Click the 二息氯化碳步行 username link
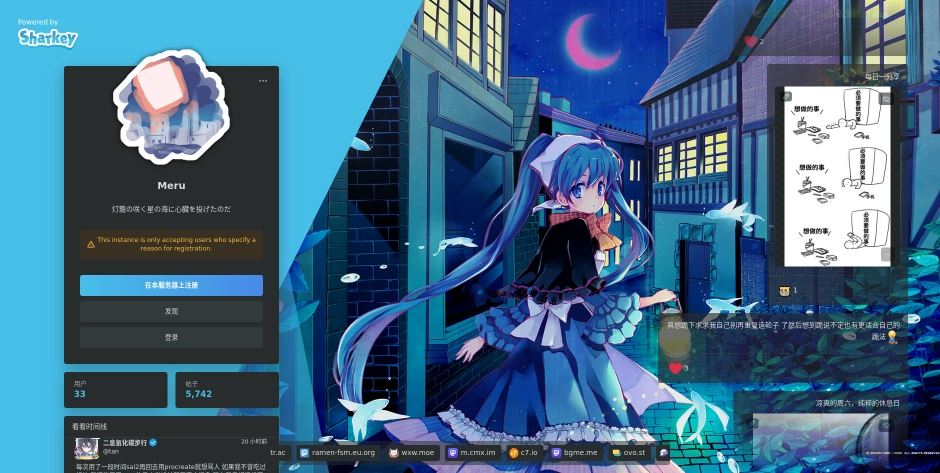 125,442
